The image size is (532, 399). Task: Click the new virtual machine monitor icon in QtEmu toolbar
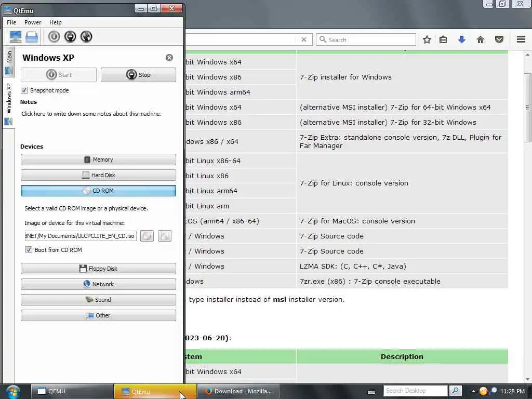pyautogui.click(x=16, y=37)
